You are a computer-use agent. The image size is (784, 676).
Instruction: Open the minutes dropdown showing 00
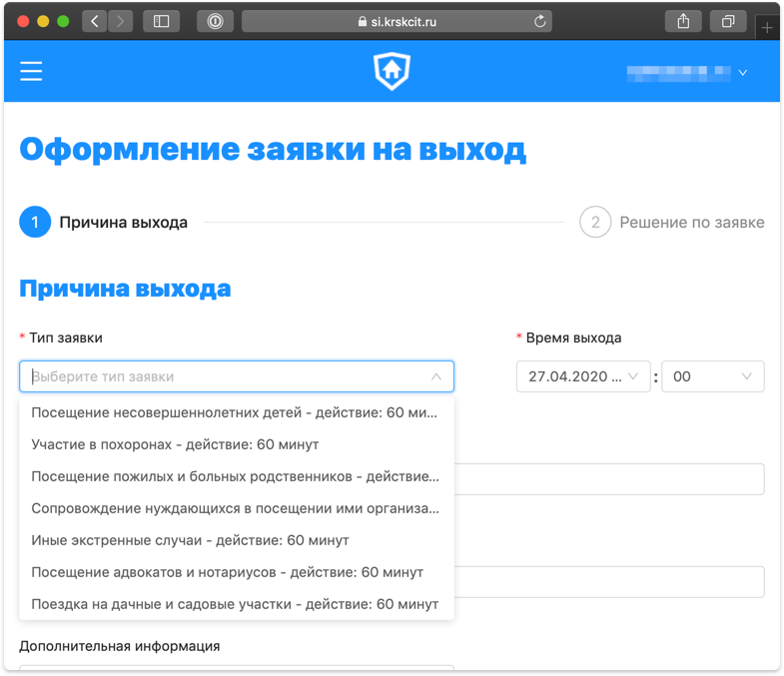(714, 376)
